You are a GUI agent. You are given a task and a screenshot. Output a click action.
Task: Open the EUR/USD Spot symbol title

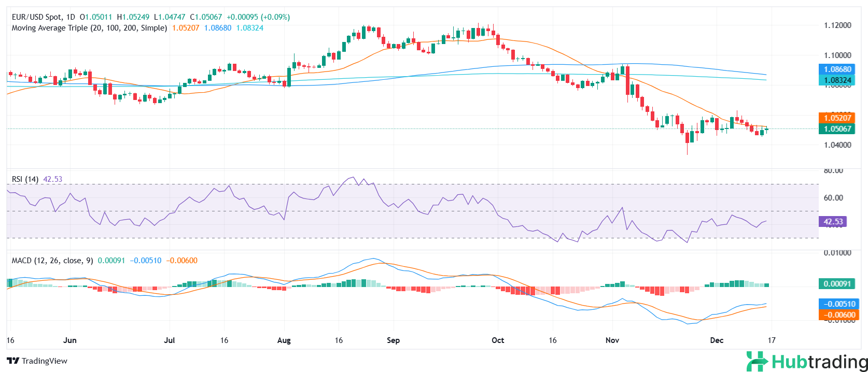pyautogui.click(x=43, y=17)
